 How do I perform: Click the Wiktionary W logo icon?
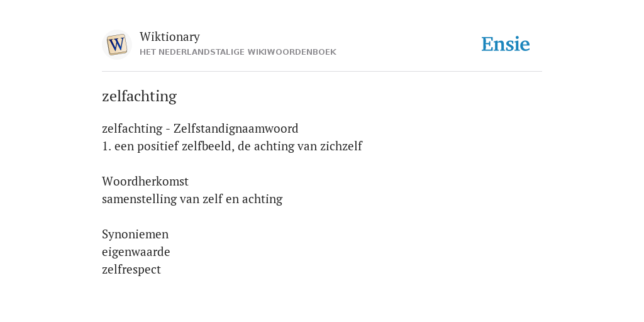click(116, 45)
